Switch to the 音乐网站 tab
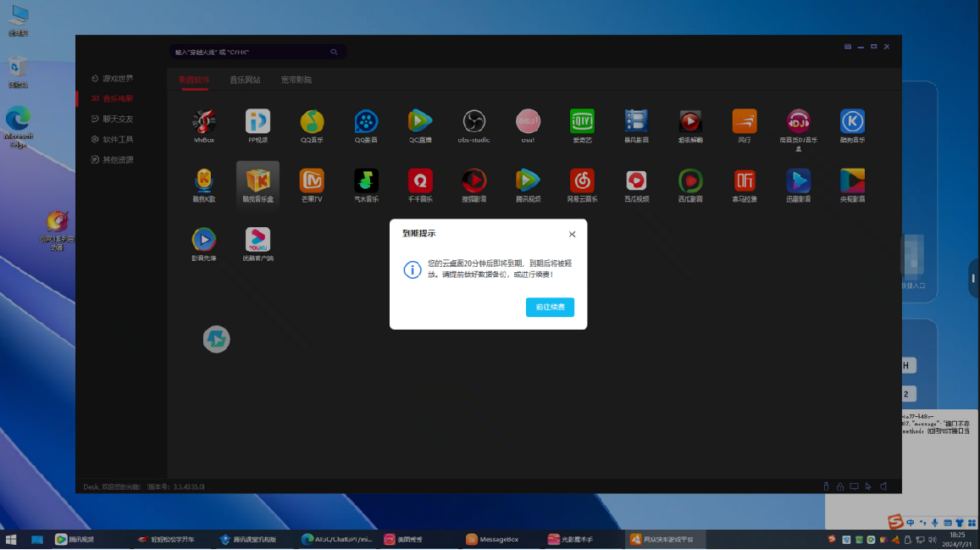Image resolution: width=980 pixels, height=550 pixels. coord(245,80)
